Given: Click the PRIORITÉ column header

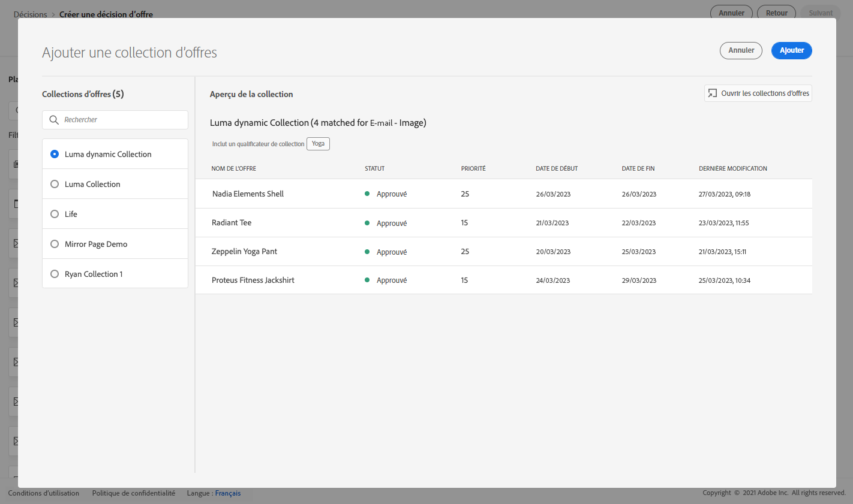Looking at the screenshot, I should click(x=473, y=168).
